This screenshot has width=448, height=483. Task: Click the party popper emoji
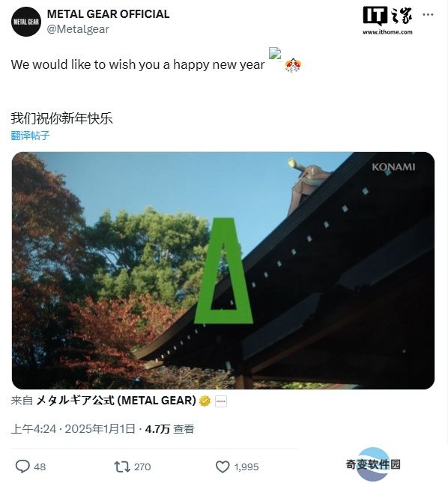[x=293, y=65]
